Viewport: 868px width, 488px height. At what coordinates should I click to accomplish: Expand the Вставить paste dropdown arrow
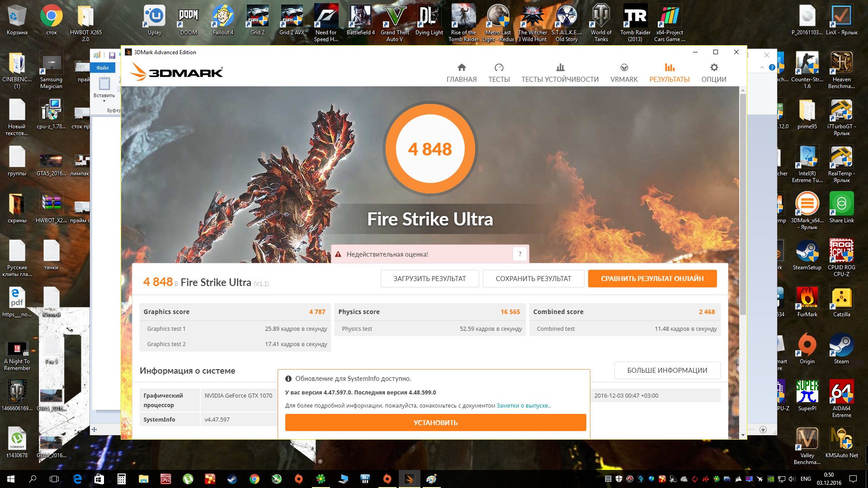point(104,101)
